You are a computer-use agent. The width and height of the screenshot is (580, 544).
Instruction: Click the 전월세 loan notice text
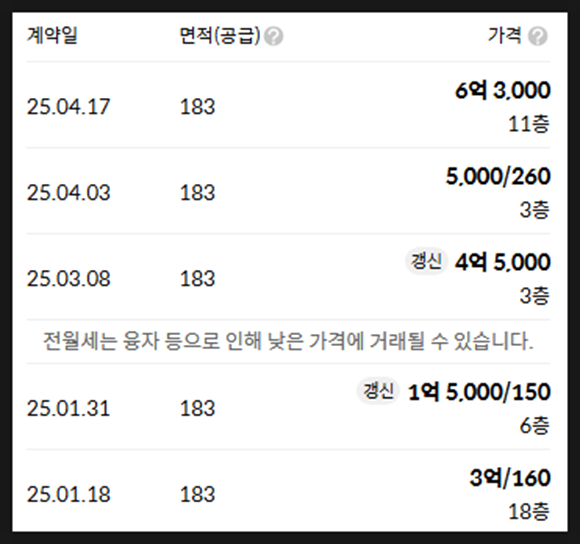[x=288, y=341]
